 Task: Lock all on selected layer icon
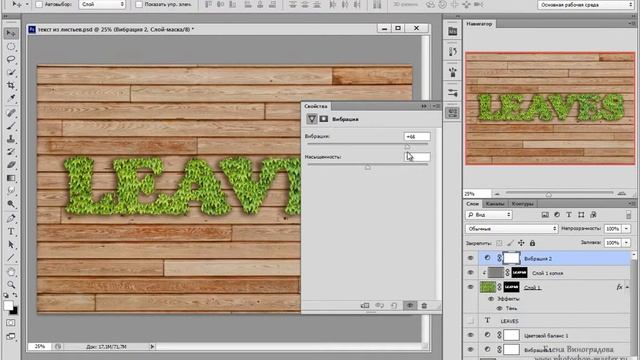pos(532,243)
